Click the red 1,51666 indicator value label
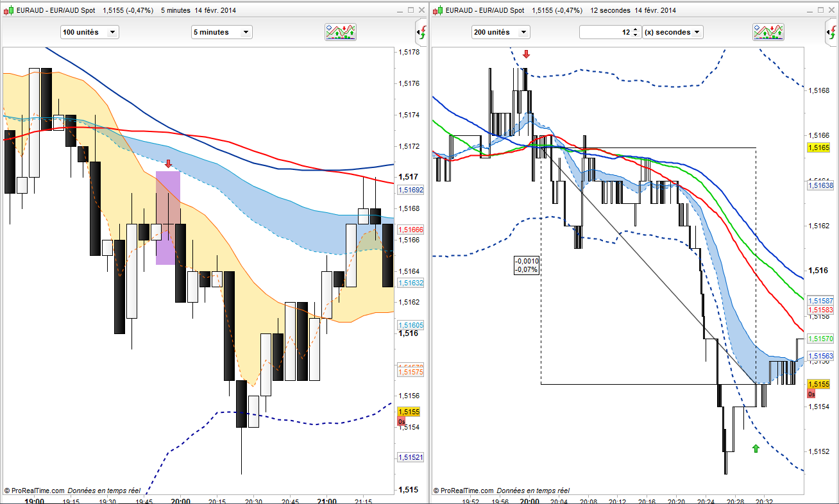Viewport: 839px width, 504px height. pyautogui.click(x=411, y=230)
